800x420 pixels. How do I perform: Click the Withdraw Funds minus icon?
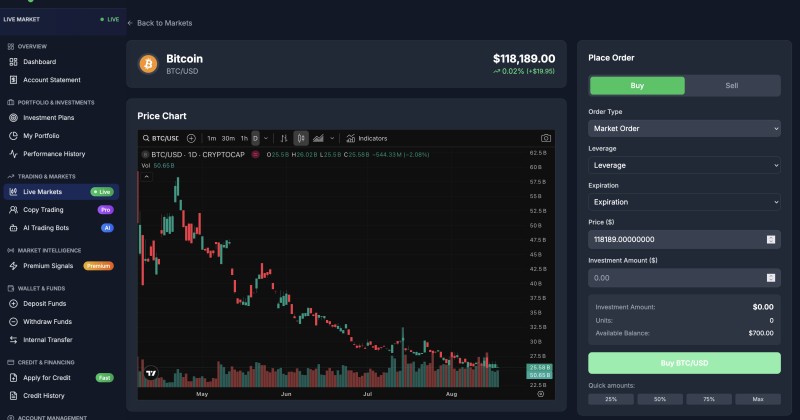click(x=13, y=322)
